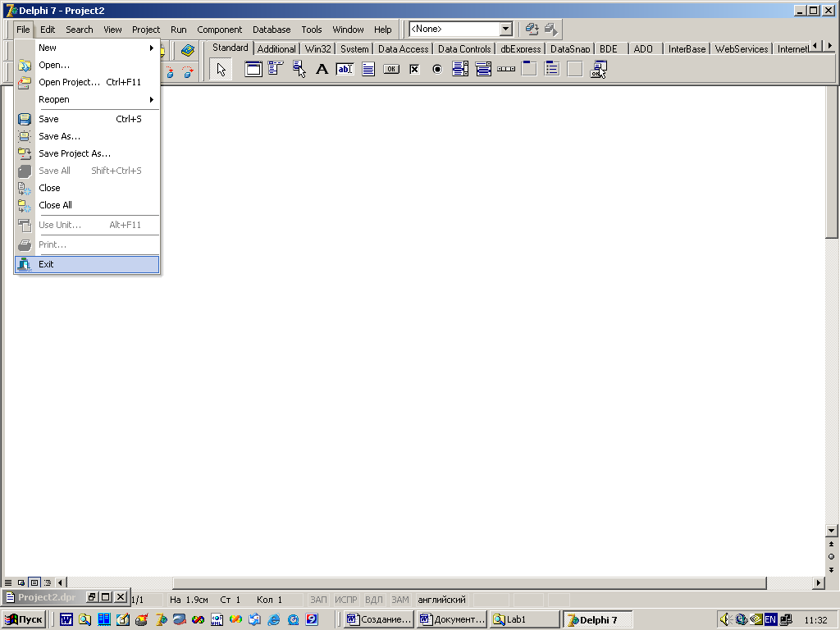
Task: Switch to the ADO palette tab
Action: pos(643,48)
